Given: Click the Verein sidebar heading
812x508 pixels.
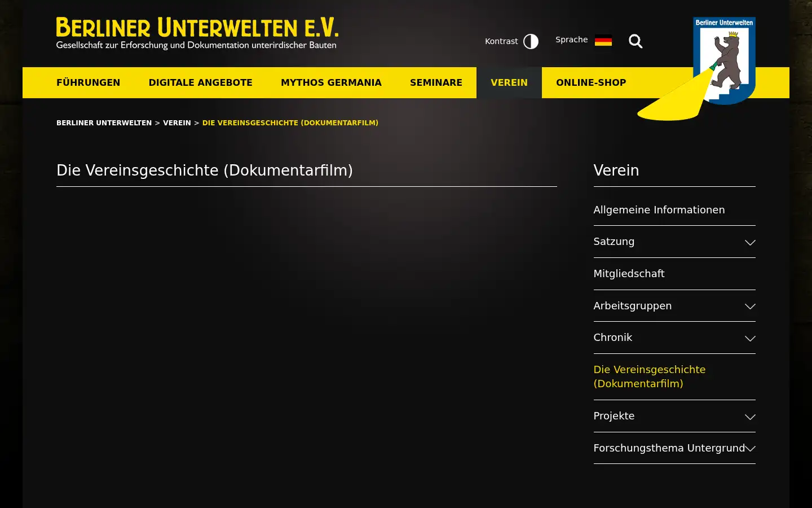Looking at the screenshot, I should [616, 170].
